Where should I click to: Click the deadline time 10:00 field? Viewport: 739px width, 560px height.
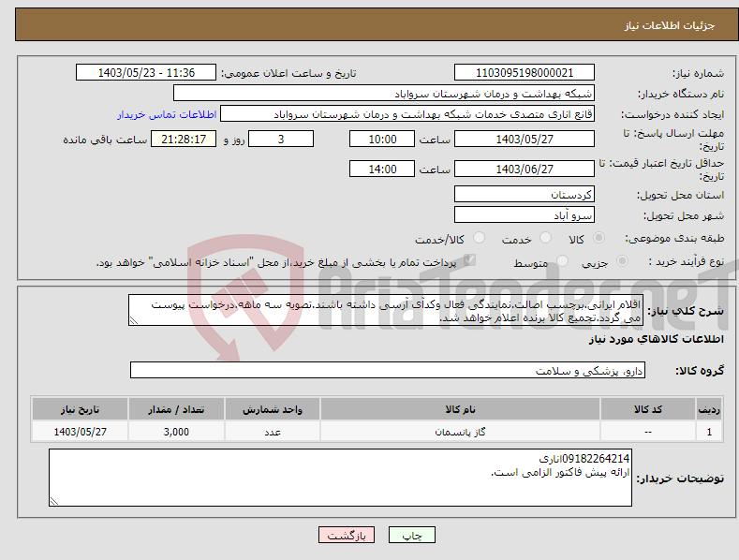[x=382, y=139]
